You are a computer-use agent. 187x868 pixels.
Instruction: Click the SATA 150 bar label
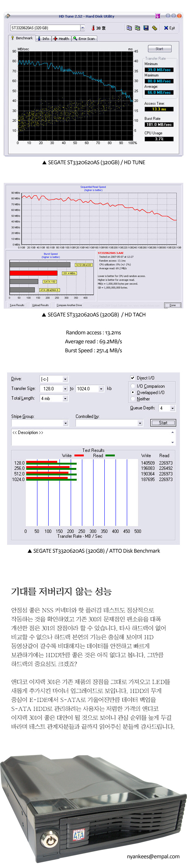[50, 282]
